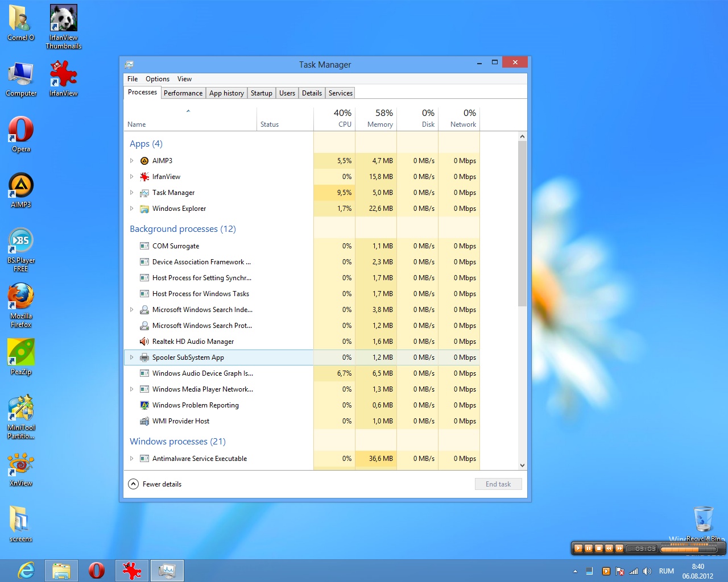Open Internet Explorer from the taskbar

[x=26, y=570]
